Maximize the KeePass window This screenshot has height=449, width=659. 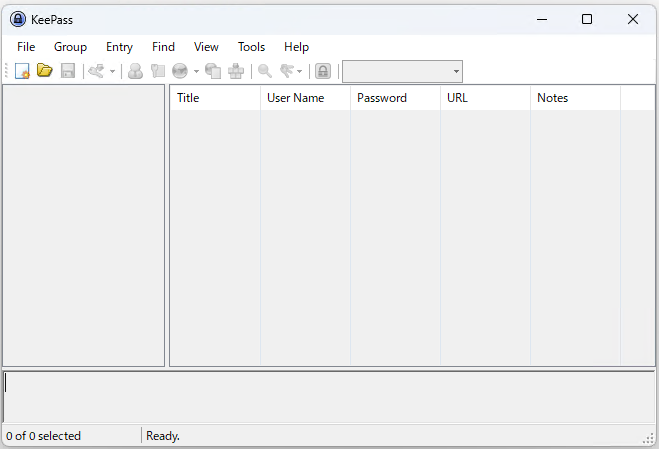point(587,19)
